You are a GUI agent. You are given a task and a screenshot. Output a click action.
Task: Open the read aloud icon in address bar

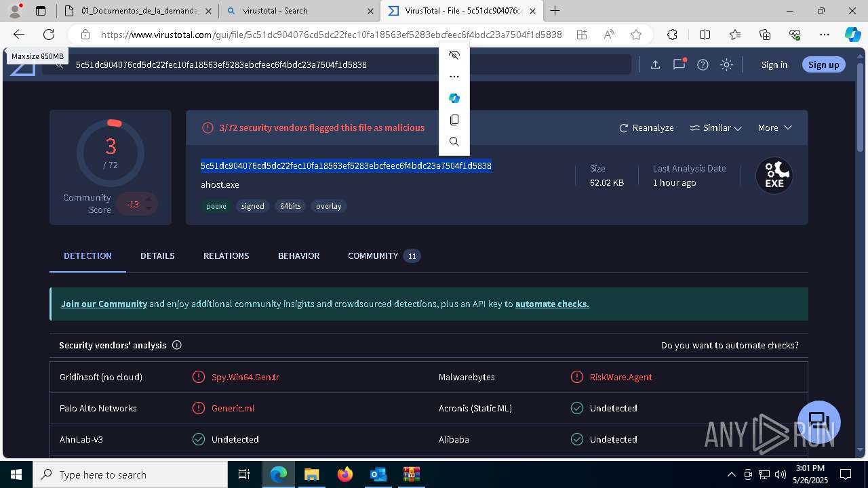pos(609,35)
